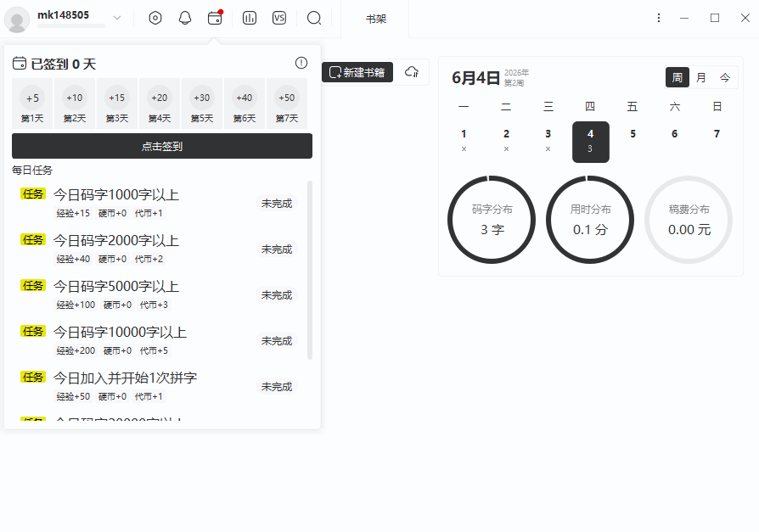The width and height of the screenshot is (759, 532).
Task: Open the 码字分布 ring chart
Action: point(492,220)
